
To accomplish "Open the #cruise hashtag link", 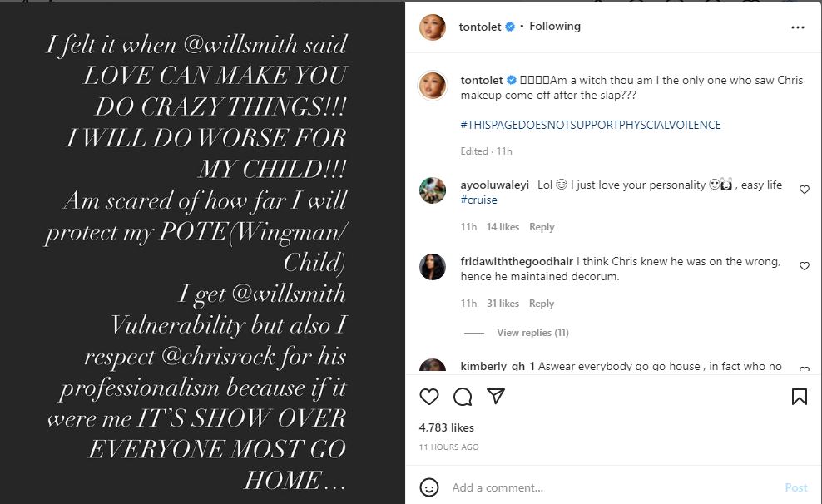I will pos(478,200).
